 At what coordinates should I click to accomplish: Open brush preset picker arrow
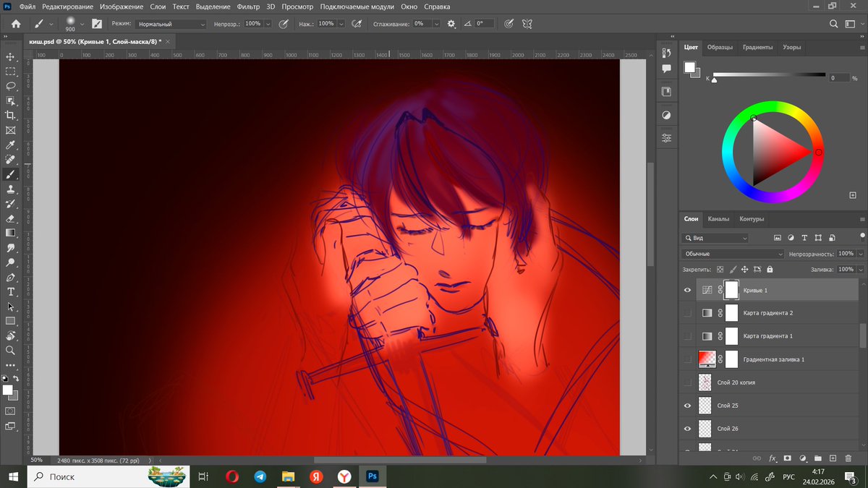click(x=82, y=23)
